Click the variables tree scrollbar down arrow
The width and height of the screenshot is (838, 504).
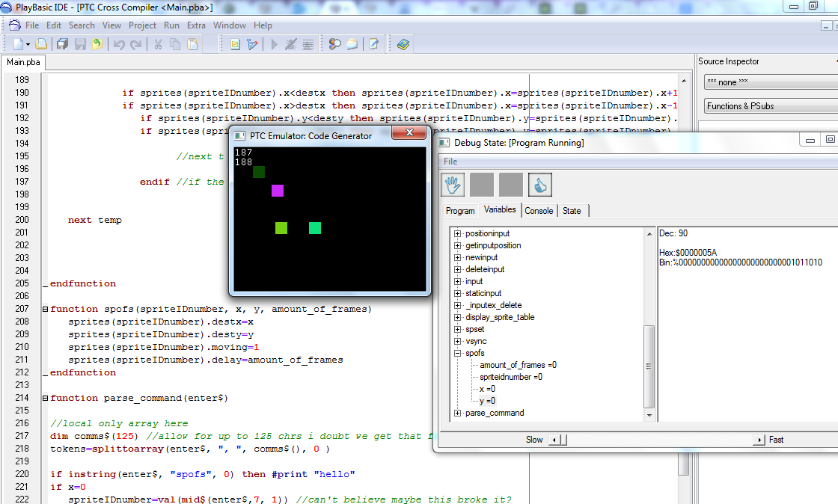[x=649, y=415]
